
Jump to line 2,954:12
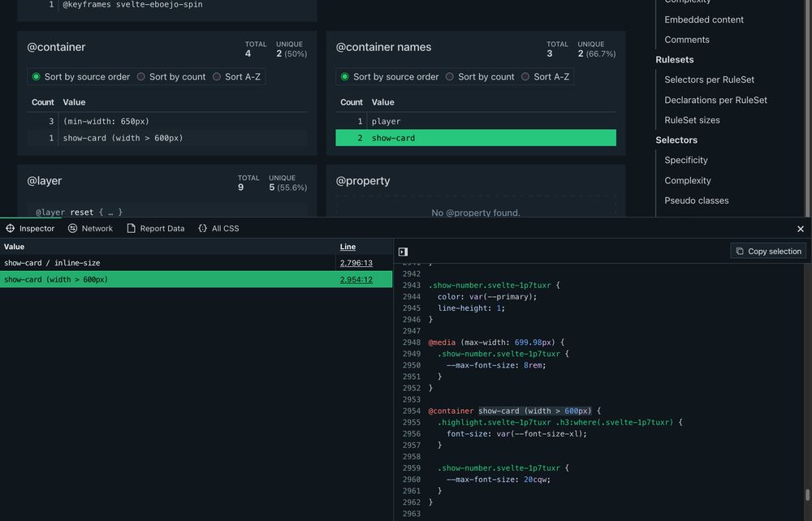point(356,279)
